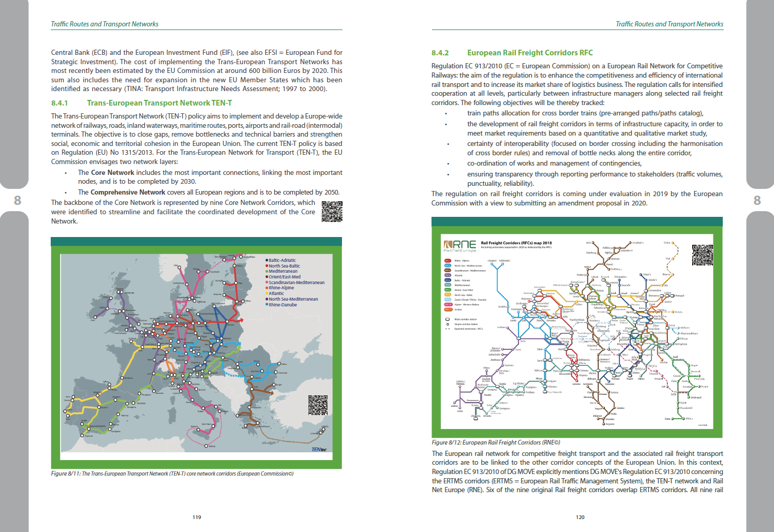774x532 pixels.
Task: Click page number 120
Action: pyautogui.click(x=580, y=517)
